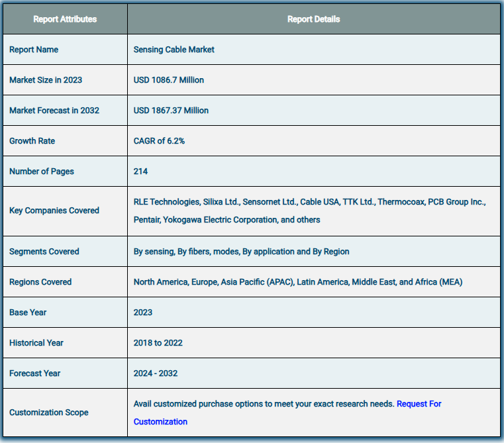Click the 'Historical Year' label
Screen dimensions: 504x443
36,343
